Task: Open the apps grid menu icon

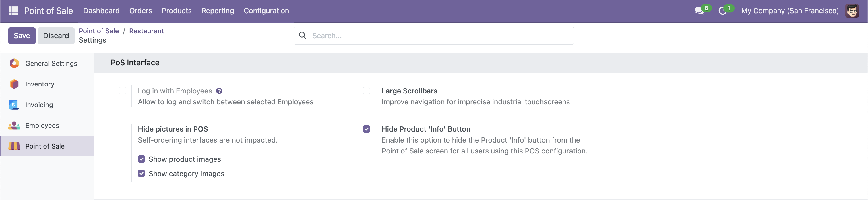Action: pyautogui.click(x=13, y=11)
